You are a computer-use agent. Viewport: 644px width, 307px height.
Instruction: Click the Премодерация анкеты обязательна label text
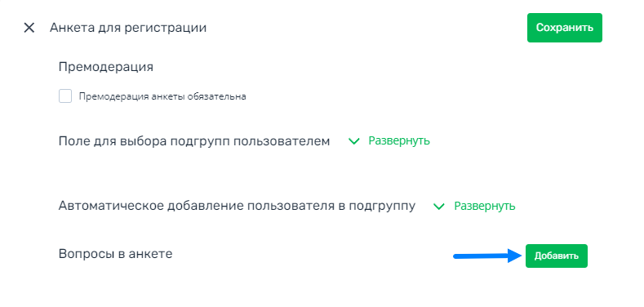[x=162, y=96]
